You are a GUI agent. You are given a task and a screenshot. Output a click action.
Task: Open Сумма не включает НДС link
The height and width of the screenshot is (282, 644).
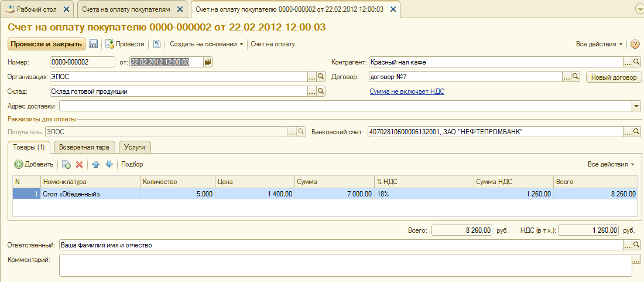pyautogui.click(x=407, y=91)
